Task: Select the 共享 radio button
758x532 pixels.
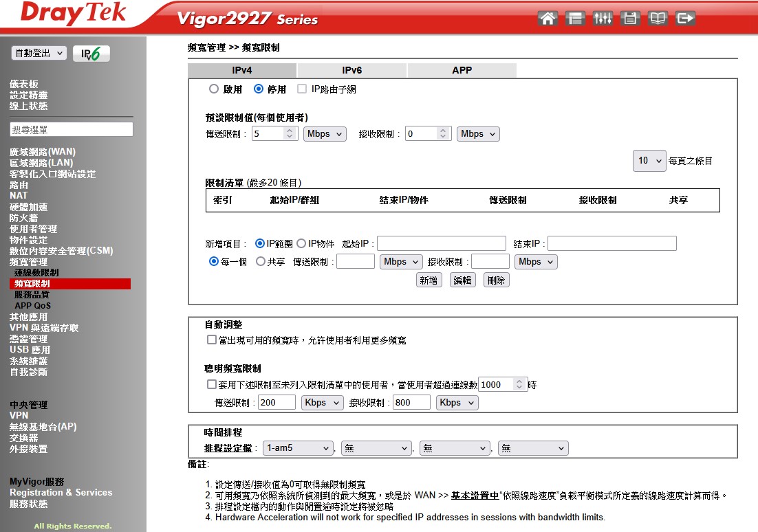Action: coord(261,262)
